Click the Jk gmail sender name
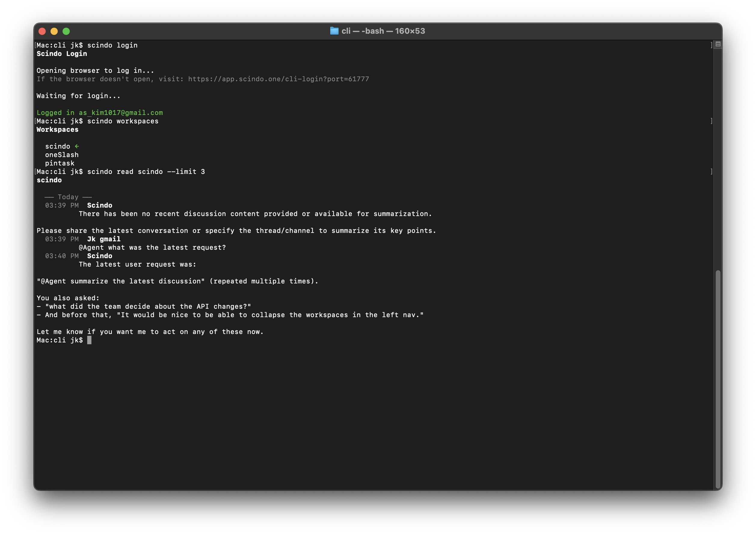The image size is (756, 535). pyautogui.click(x=104, y=239)
